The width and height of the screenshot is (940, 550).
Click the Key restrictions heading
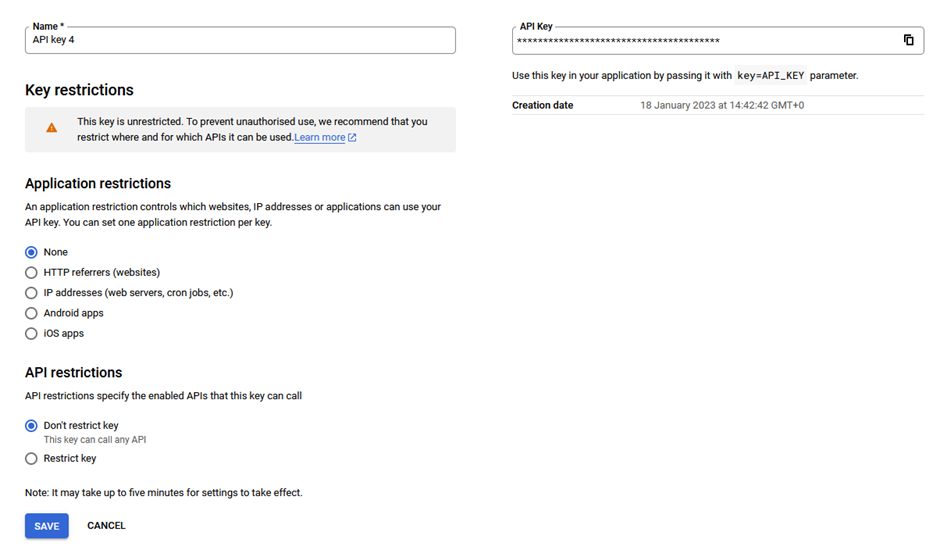click(x=79, y=90)
